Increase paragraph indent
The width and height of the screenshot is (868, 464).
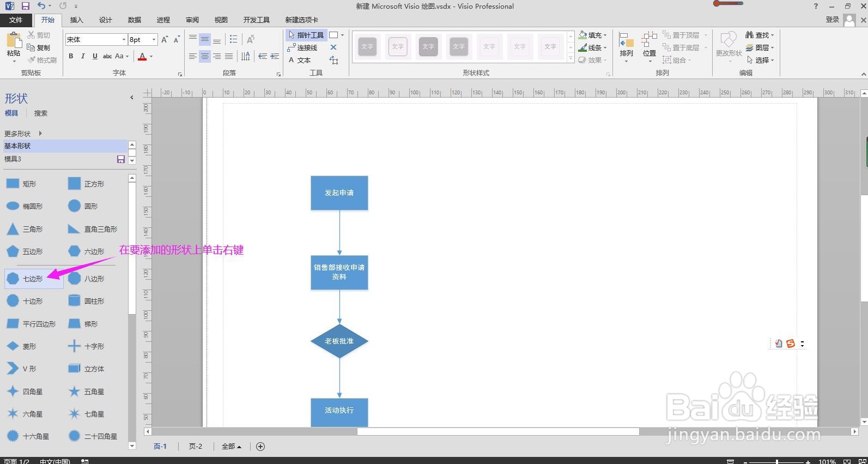275,56
